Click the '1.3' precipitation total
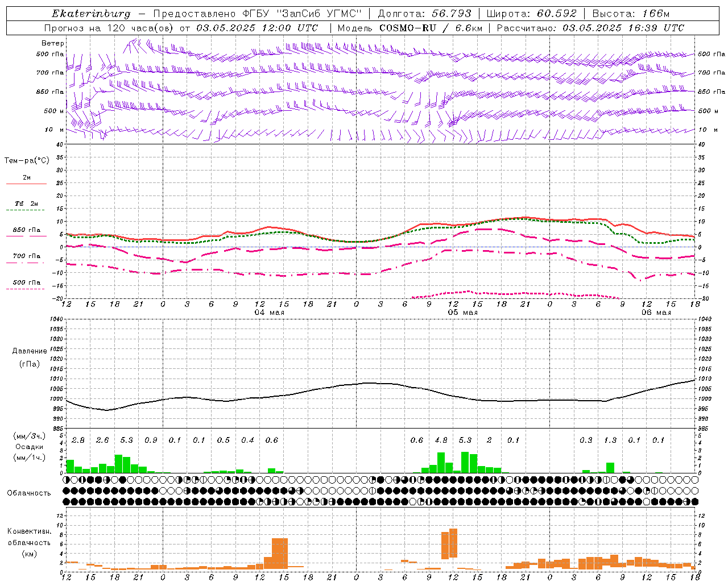728x582 pixels. point(610,440)
